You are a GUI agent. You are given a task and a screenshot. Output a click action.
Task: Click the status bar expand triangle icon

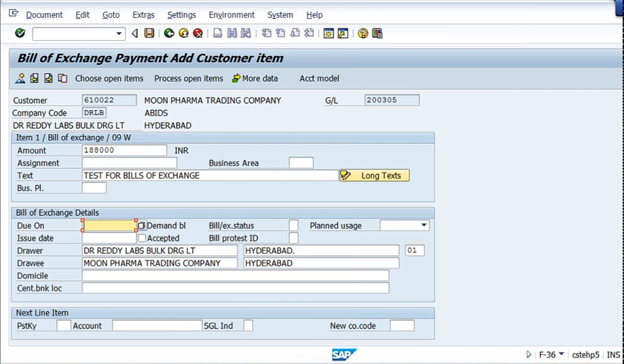click(529, 354)
